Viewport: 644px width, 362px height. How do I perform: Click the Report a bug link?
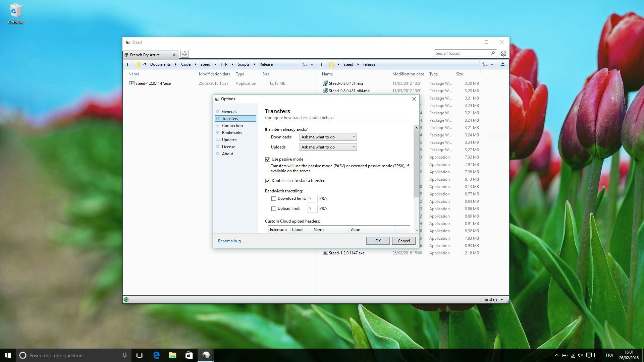(229, 241)
